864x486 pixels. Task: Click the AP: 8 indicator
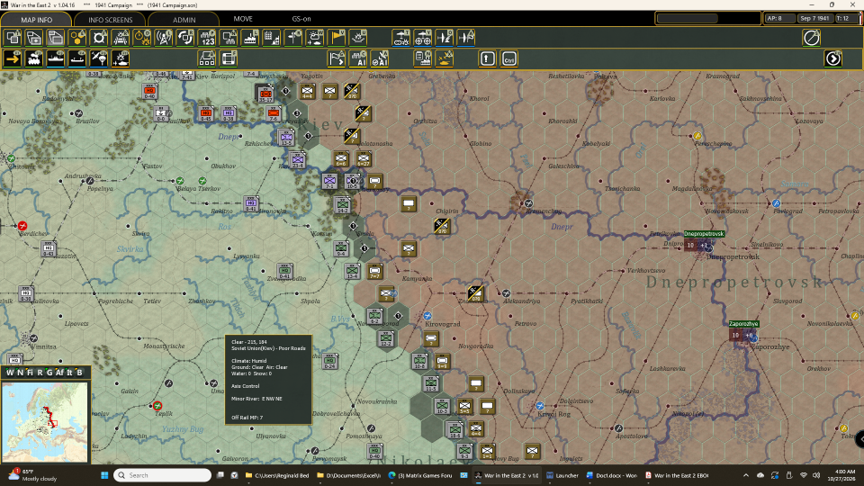[779, 18]
